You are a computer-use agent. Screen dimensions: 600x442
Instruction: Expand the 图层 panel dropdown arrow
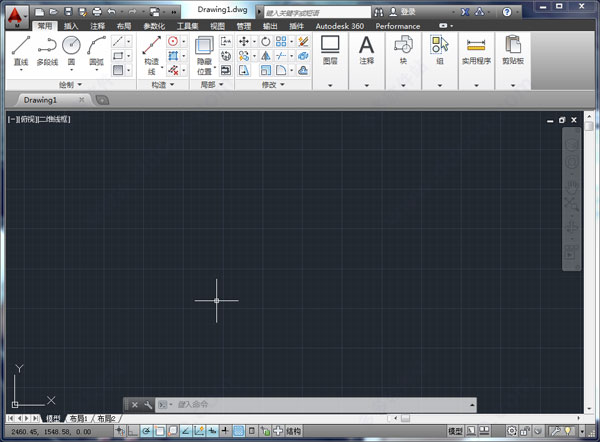[x=330, y=85]
